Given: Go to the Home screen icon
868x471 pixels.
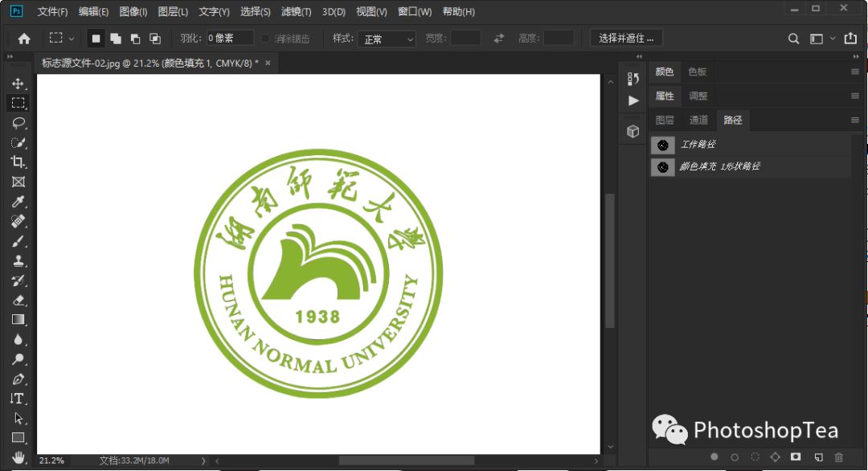Looking at the screenshot, I should (24, 39).
